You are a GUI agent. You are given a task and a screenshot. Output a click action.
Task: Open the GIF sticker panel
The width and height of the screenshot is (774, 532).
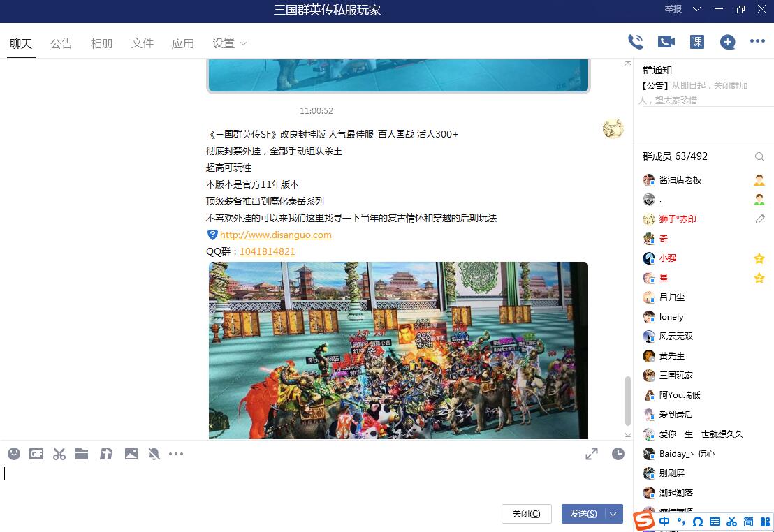tap(36, 454)
